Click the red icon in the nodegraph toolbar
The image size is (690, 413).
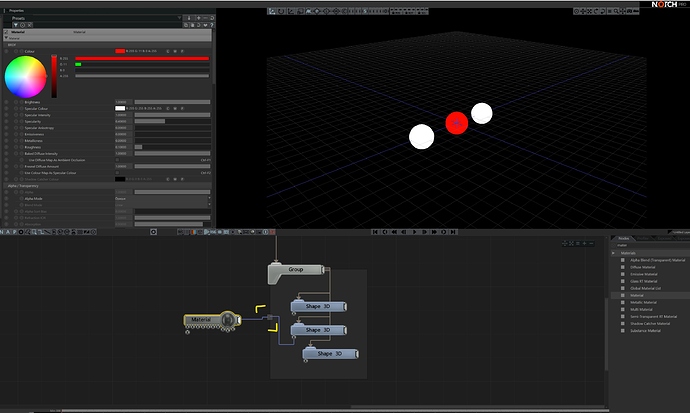[x=272, y=232]
